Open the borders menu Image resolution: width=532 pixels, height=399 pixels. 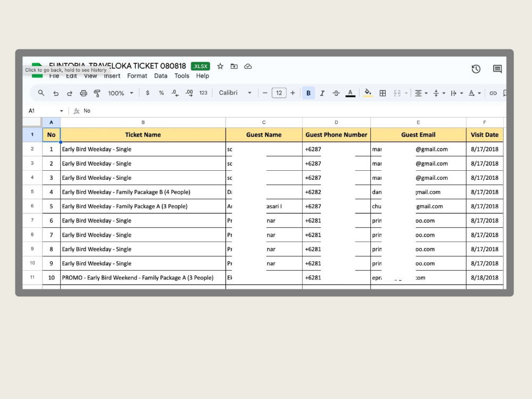click(x=383, y=93)
